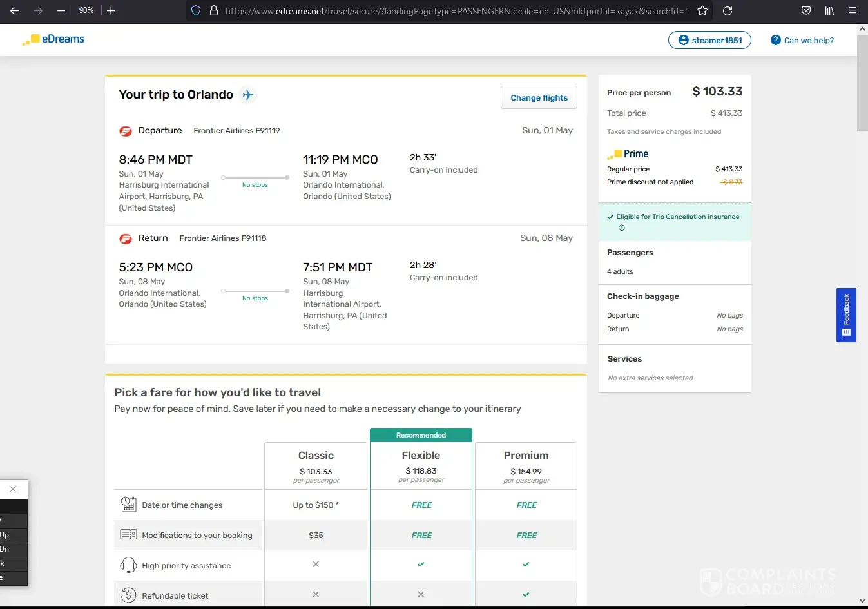Open the steamer1851 account button
The height and width of the screenshot is (609, 868).
(709, 40)
